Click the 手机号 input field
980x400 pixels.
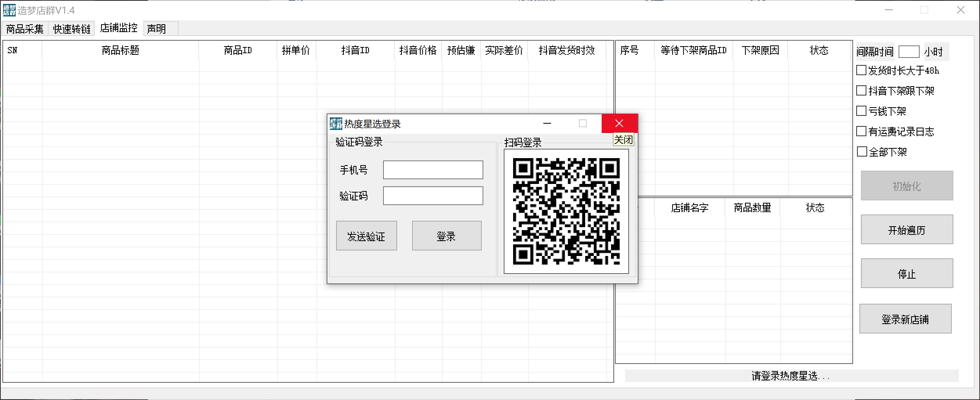click(433, 170)
